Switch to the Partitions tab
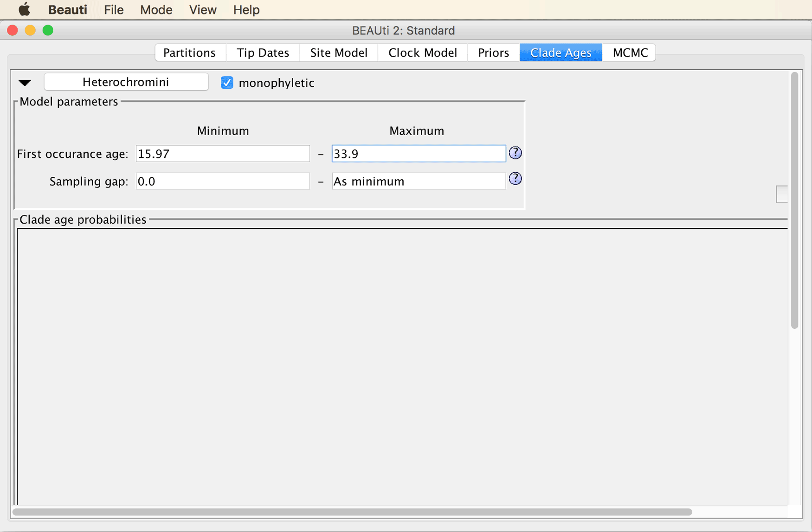The image size is (812, 532). [189, 52]
